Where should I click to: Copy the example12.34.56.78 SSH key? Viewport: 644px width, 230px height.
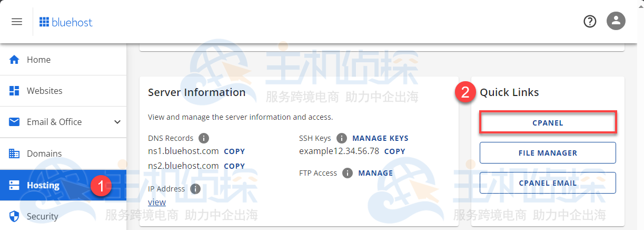coord(394,151)
